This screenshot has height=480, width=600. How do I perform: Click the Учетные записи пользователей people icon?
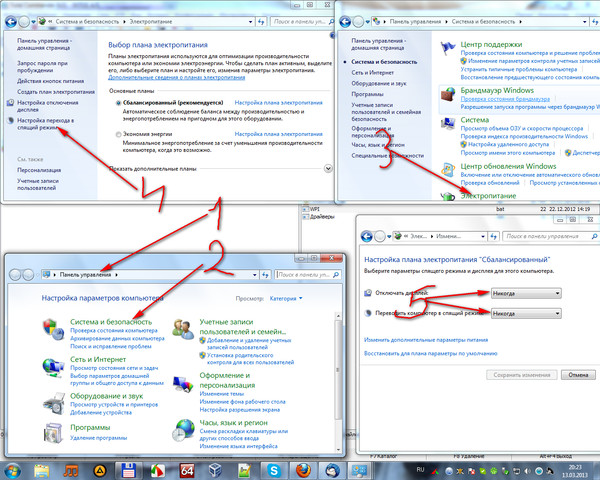183,329
